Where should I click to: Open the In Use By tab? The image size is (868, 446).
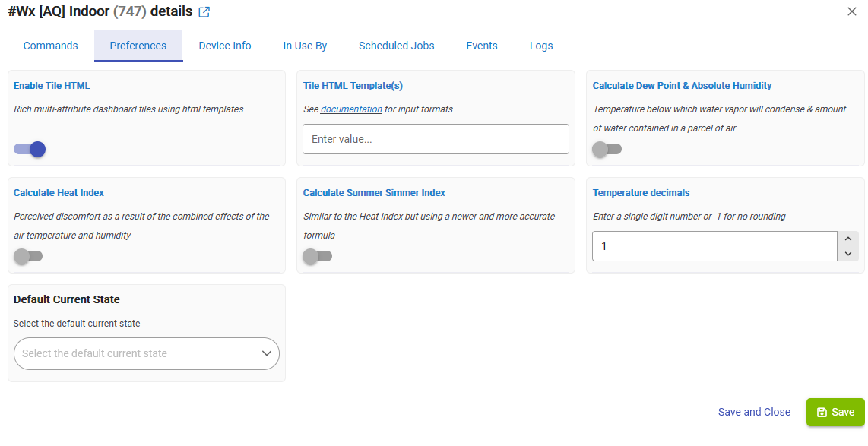coord(305,46)
